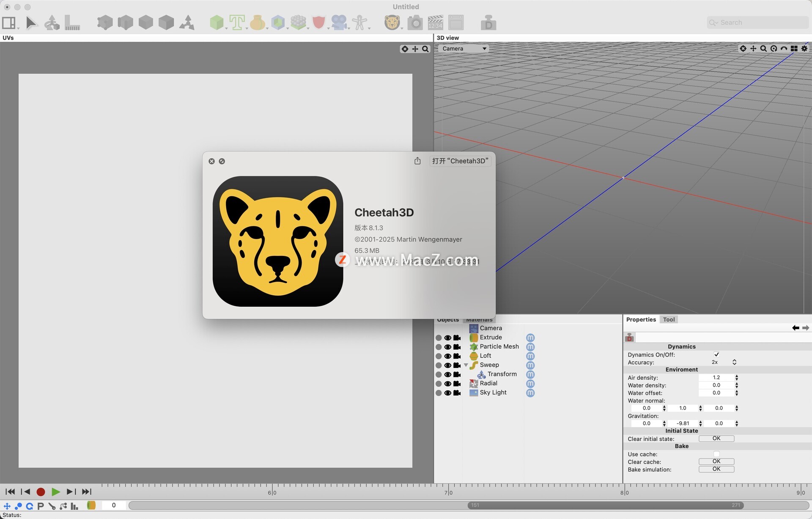Toggle render camera icon on Radial row
This screenshot has width=812, height=519.
coord(457,384)
